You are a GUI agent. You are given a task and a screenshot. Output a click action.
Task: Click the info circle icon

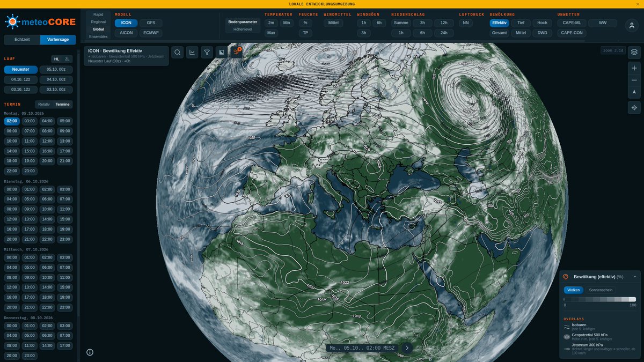pyautogui.click(x=90, y=352)
